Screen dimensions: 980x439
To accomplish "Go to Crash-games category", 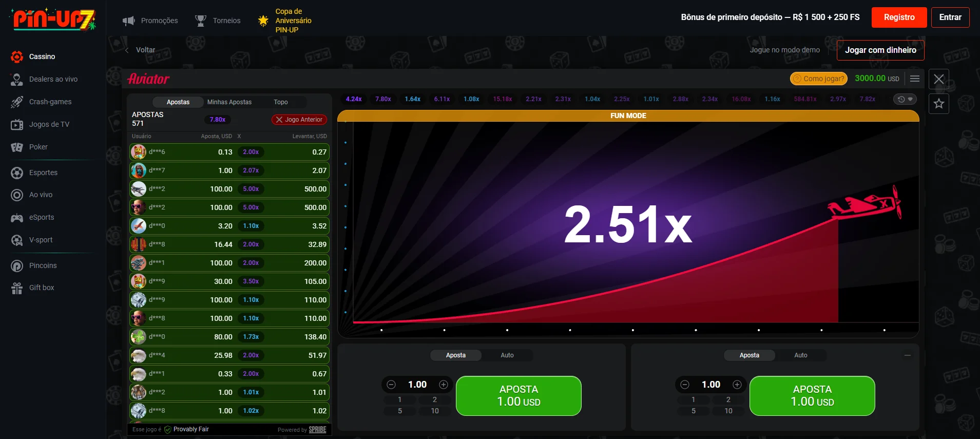I will pyautogui.click(x=42, y=102).
